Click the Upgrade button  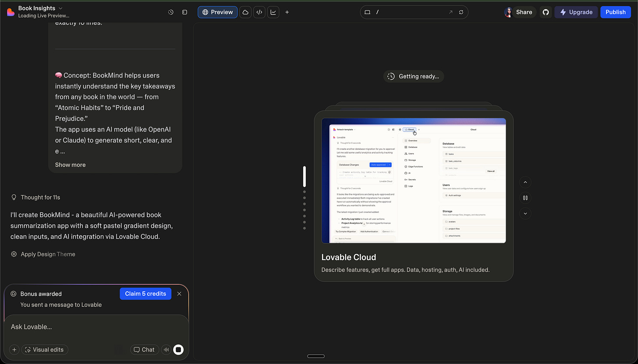point(576,12)
